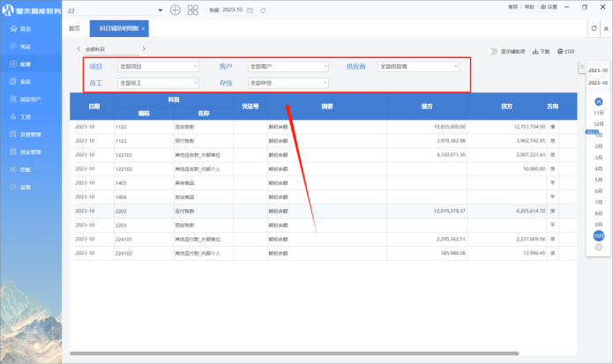Click refresh icon next to period date
The image size is (613, 364).
[263, 10]
